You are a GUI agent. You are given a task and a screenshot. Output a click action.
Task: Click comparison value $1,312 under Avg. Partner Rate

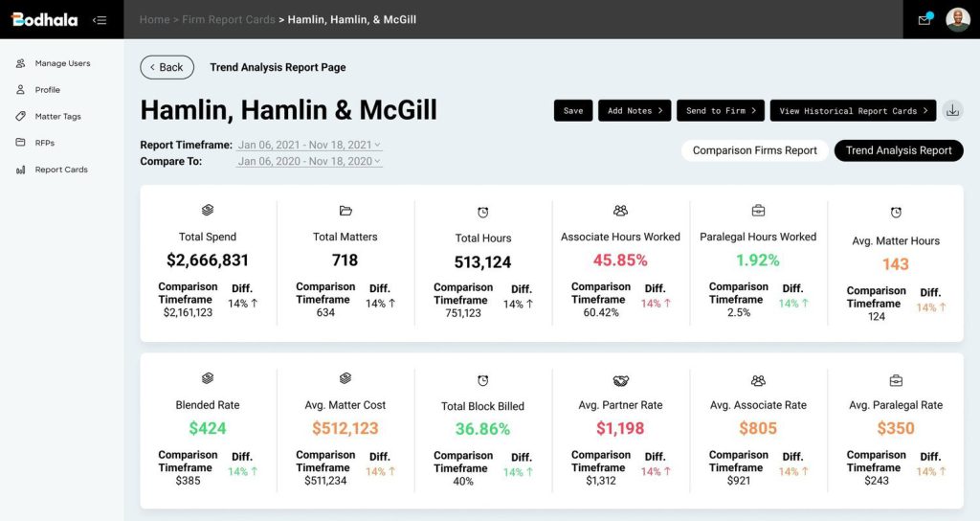[x=601, y=481]
